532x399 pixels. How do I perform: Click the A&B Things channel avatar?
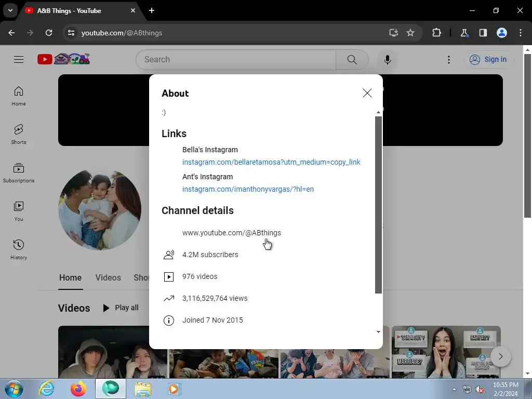(100, 210)
